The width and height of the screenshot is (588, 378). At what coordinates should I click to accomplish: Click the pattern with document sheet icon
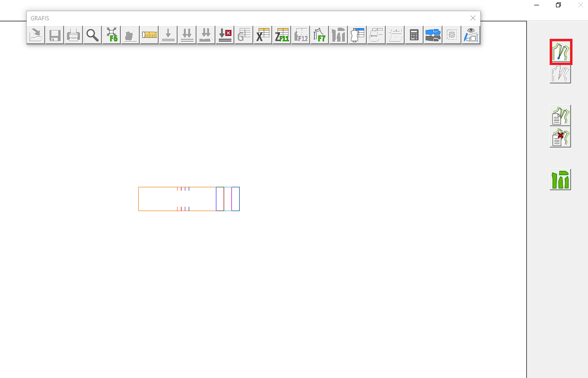point(560,115)
